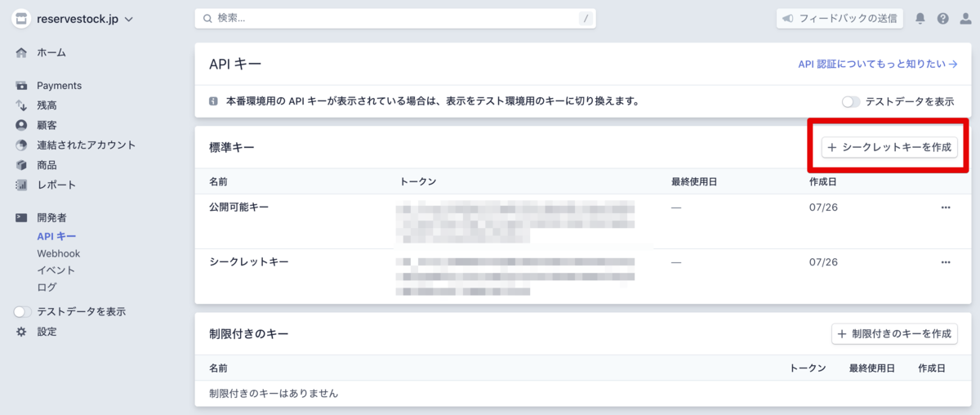Open the more menu for シークレットキー row
This screenshot has width=980, height=415.
pos(946,262)
